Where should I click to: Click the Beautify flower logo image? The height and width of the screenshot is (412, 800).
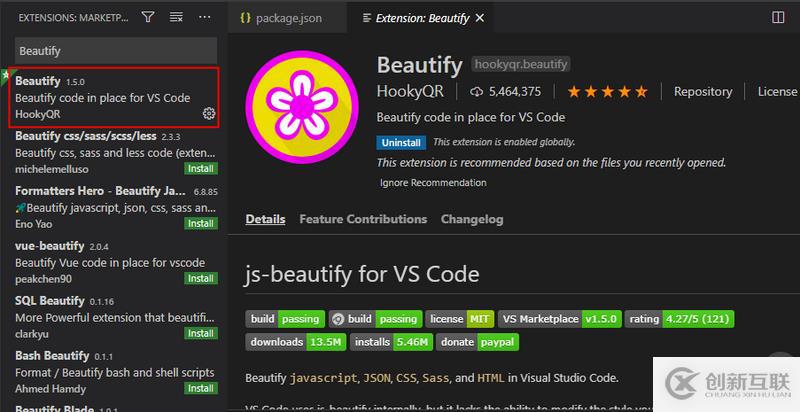coord(302,107)
